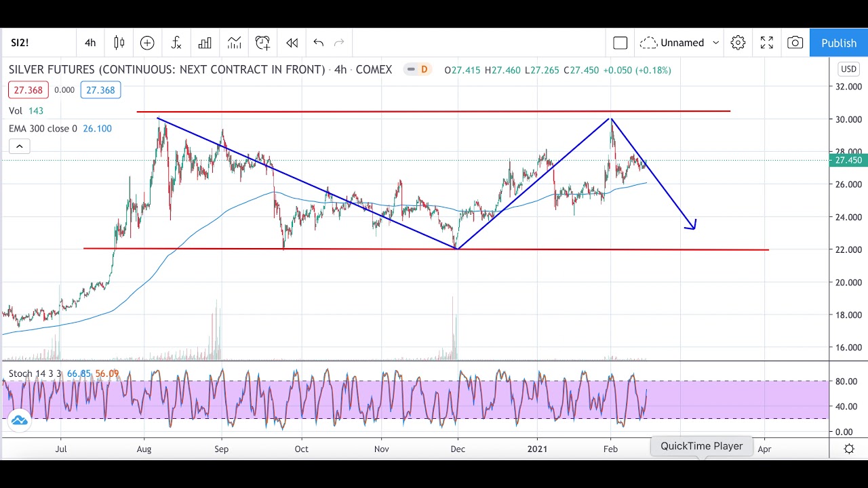Open the indicator templates icon
Image resolution: width=868 pixels, height=488 pixels.
(x=234, y=43)
